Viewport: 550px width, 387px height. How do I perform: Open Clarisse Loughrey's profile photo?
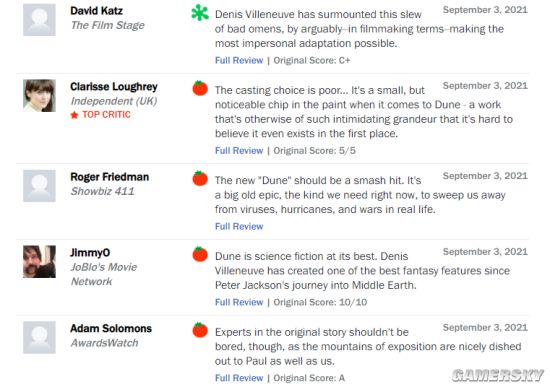coord(39,95)
